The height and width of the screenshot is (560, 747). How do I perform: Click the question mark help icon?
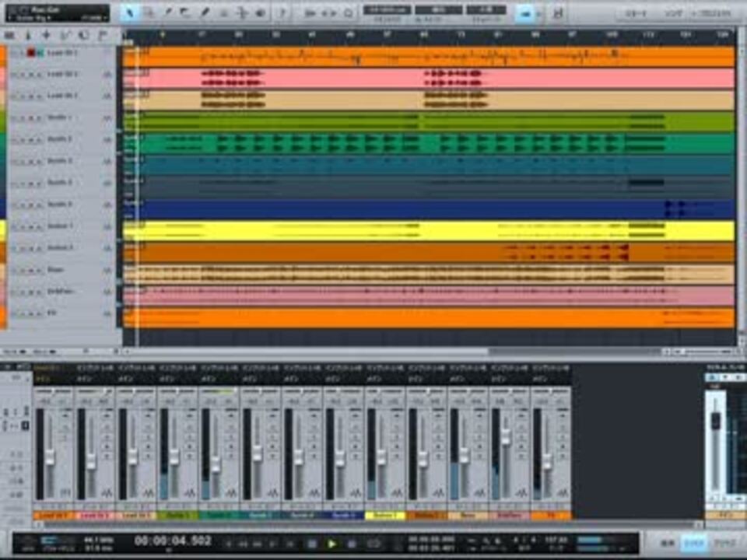tap(282, 13)
